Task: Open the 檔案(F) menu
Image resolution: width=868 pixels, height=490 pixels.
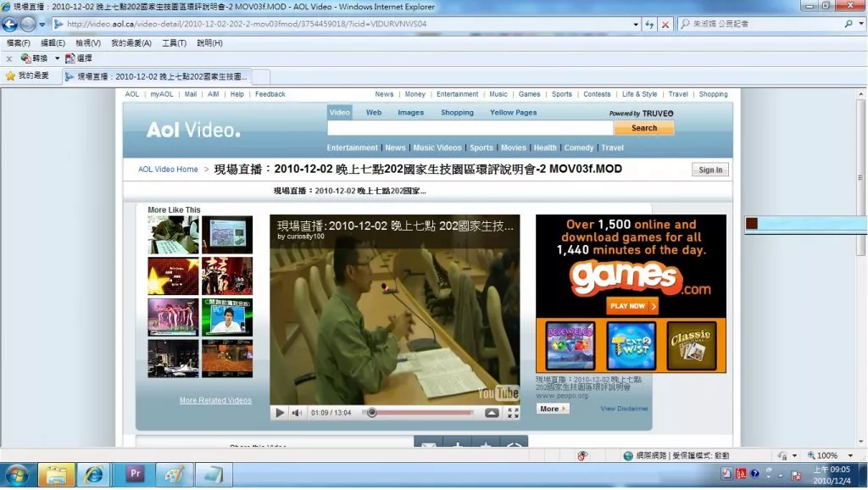Action: [19, 42]
